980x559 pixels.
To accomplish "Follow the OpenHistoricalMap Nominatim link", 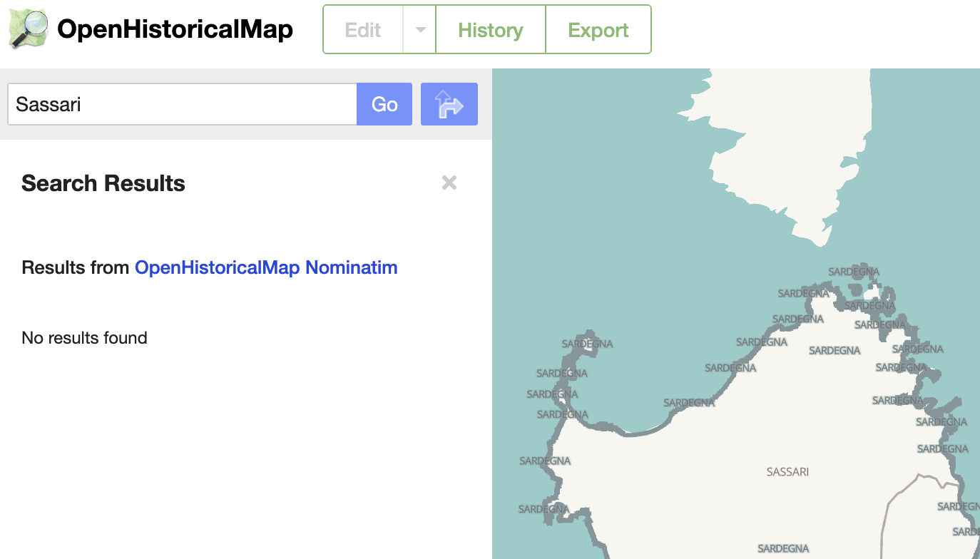I will (x=265, y=267).
